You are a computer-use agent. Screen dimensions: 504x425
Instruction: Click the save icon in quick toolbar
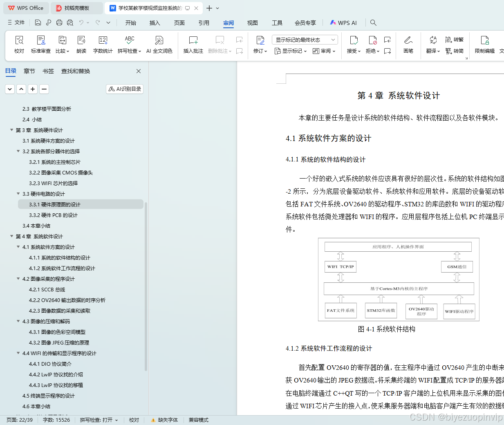[38, 22]
